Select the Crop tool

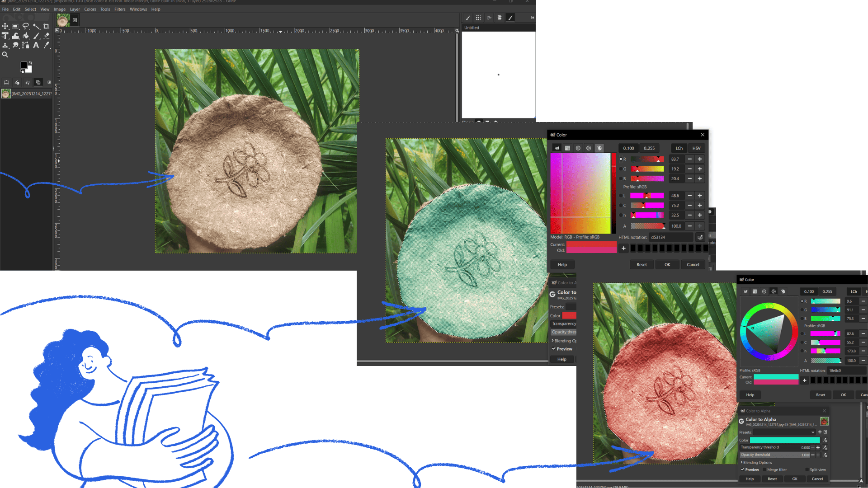(46, 26)
